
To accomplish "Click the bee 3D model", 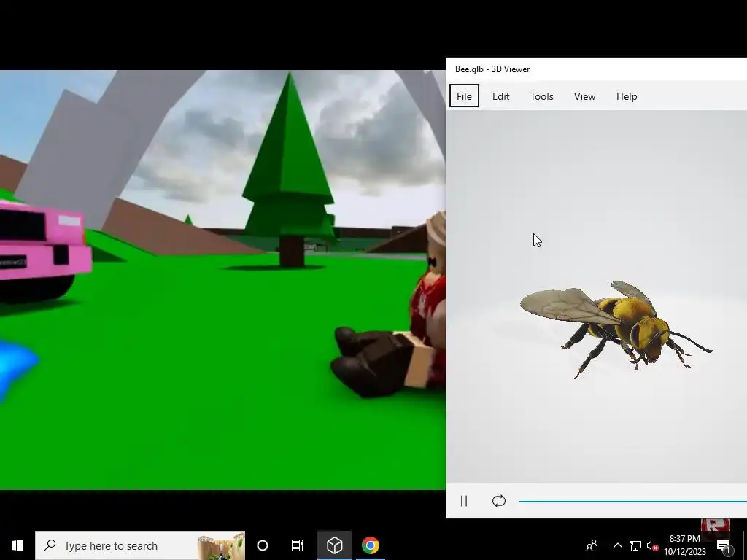I will tap(616, 329).
